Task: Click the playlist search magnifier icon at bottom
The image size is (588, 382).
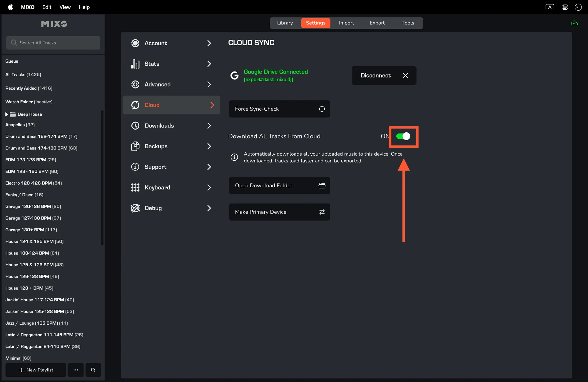Action: 93,370
